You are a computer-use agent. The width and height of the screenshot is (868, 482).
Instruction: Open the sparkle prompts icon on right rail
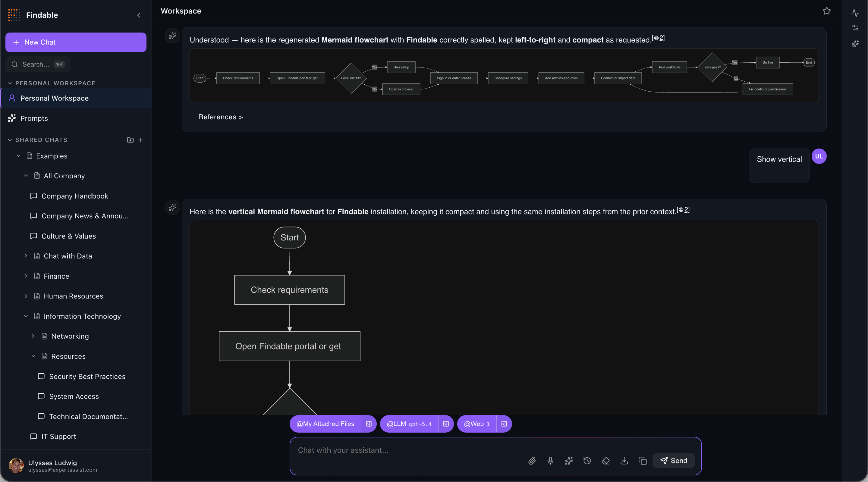point(855,44)
